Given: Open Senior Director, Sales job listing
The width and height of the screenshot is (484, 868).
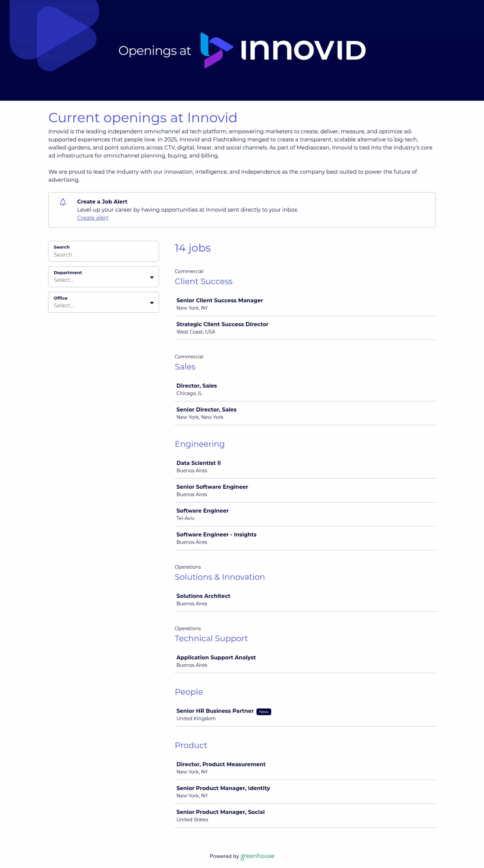Looking at the screenshot, I should 305,413.
